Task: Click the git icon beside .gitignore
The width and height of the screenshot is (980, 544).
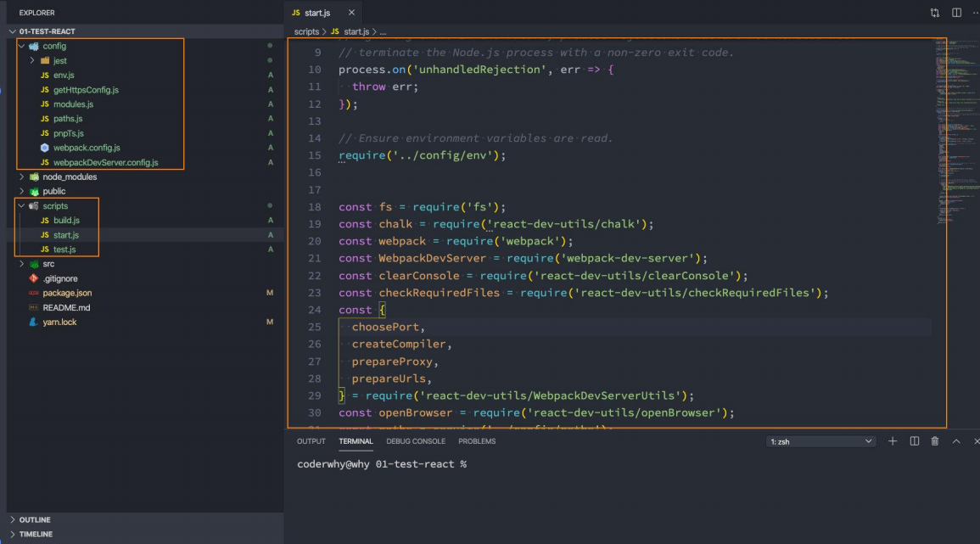Action: coord(34,278)
